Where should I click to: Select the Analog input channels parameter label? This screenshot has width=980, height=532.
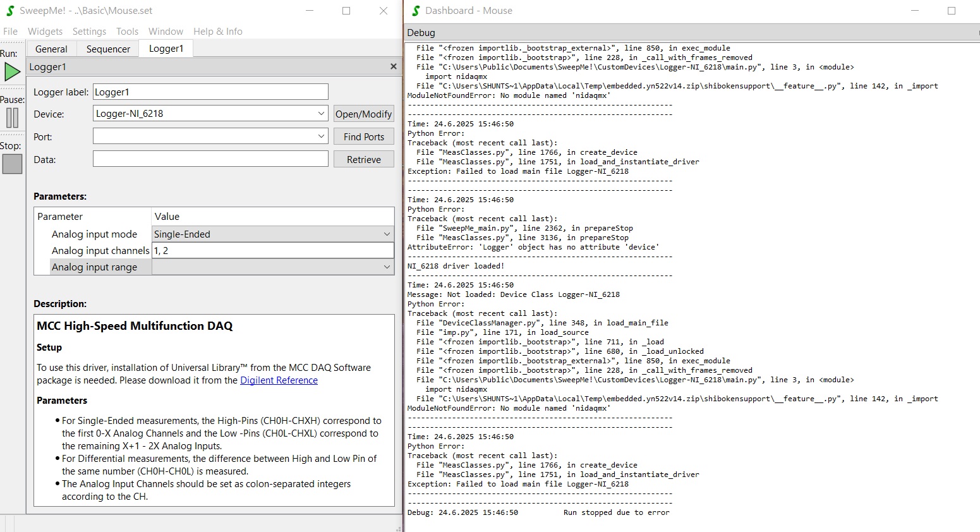click(x=100, y=250)
